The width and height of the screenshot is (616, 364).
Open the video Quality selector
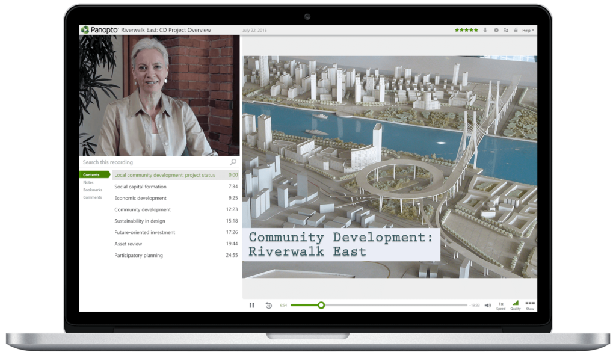click(516, 306)
